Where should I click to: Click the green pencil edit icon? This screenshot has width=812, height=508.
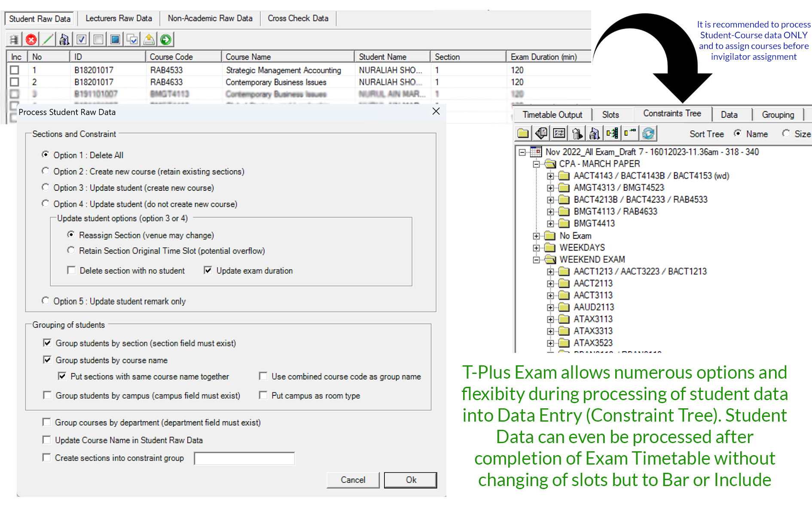coord(48,40)
